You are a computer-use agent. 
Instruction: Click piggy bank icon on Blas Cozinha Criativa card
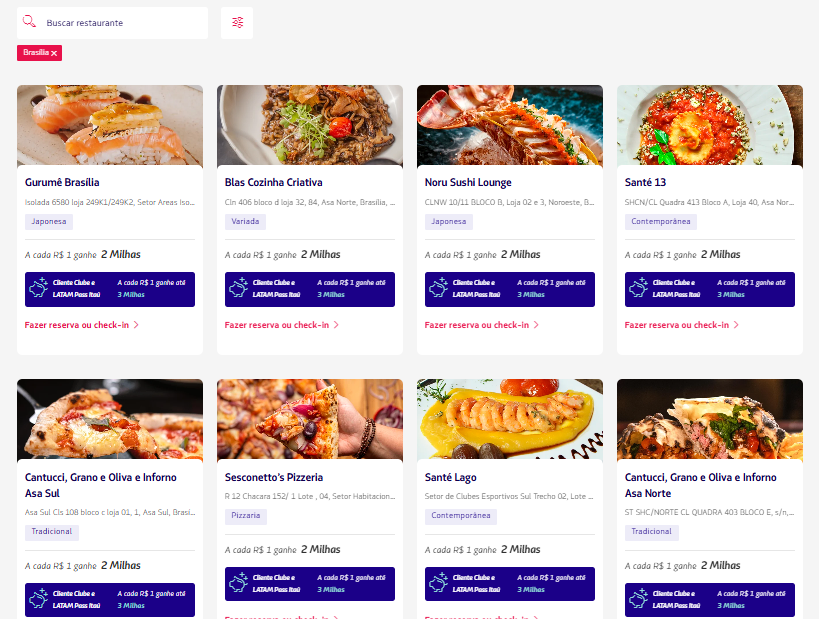(x=240, y=289)
